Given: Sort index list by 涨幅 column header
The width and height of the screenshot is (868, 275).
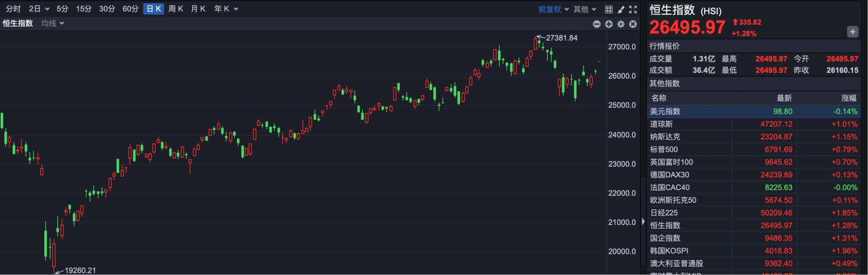Looking at the screenshot, I should (x=848, y=98).
